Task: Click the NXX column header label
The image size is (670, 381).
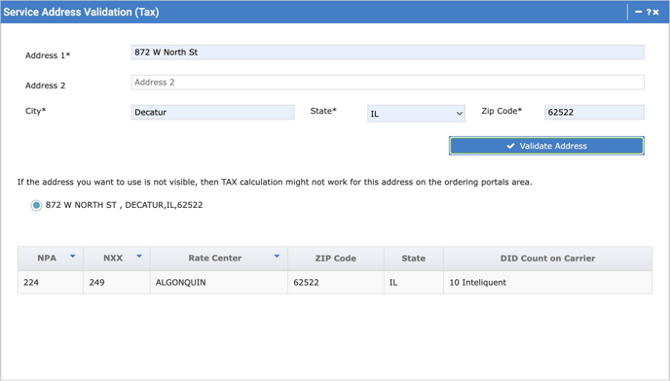Action: pos(113,258)
